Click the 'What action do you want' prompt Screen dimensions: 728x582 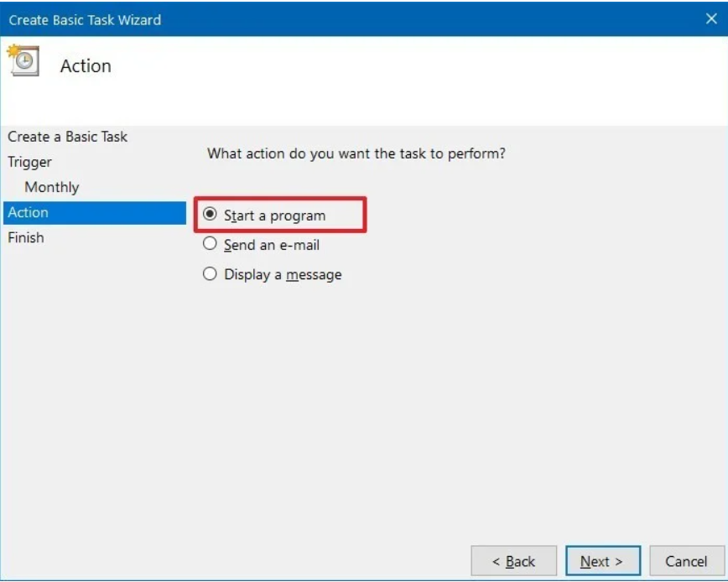click(x=356, y=153)
